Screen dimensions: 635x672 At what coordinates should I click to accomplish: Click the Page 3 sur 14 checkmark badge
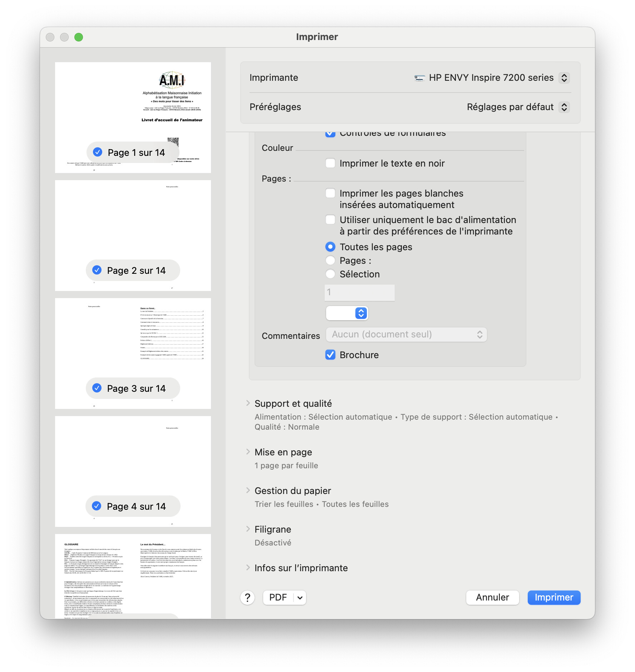[x=97, y=388]
